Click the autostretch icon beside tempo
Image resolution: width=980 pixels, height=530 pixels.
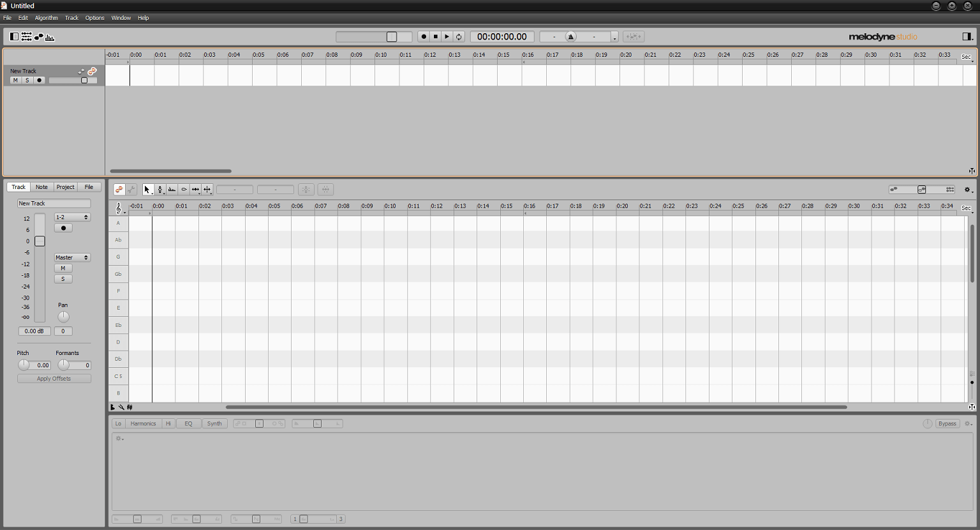pos(634,36)
